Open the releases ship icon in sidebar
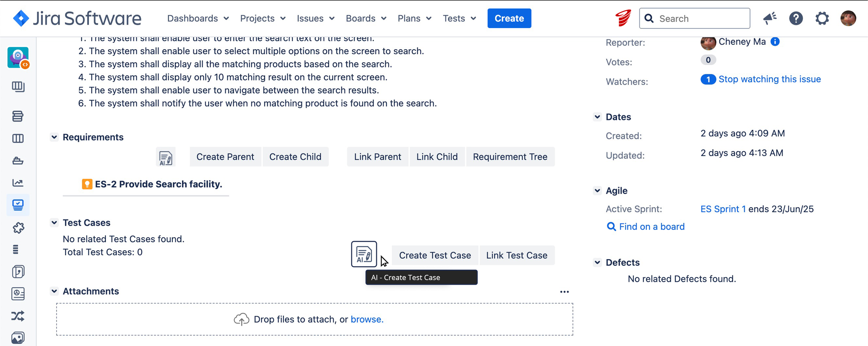The height and width of the screenshot is (346, 868). coord(18,161)
